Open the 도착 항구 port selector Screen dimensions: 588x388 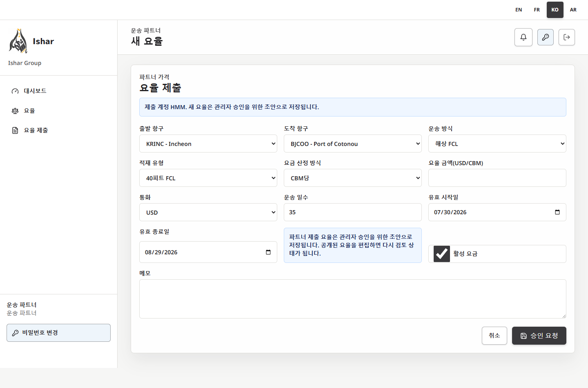click(x=353, y=144)
